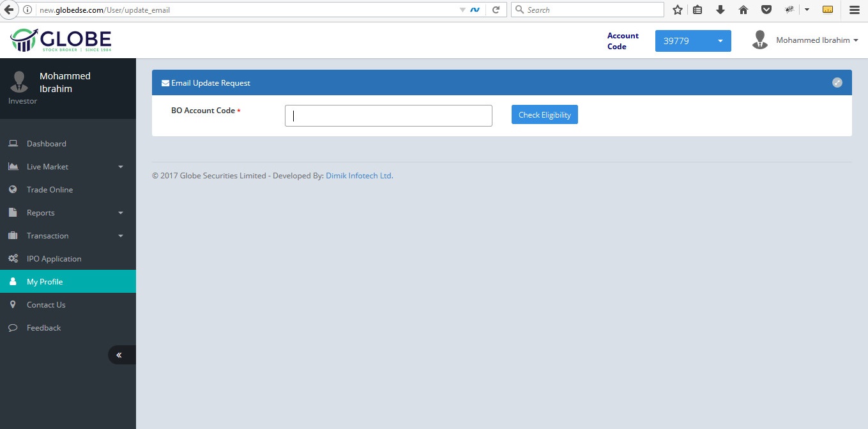This screenshot has width=868, height=429.
Task: Open the Pocket icon in browser toolbar
Action: tap(766, 10)
